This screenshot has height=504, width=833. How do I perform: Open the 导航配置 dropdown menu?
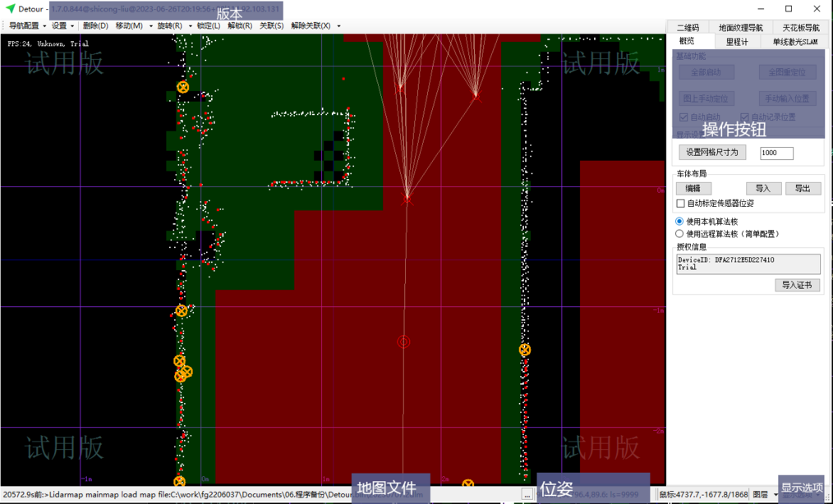(27, 26)
